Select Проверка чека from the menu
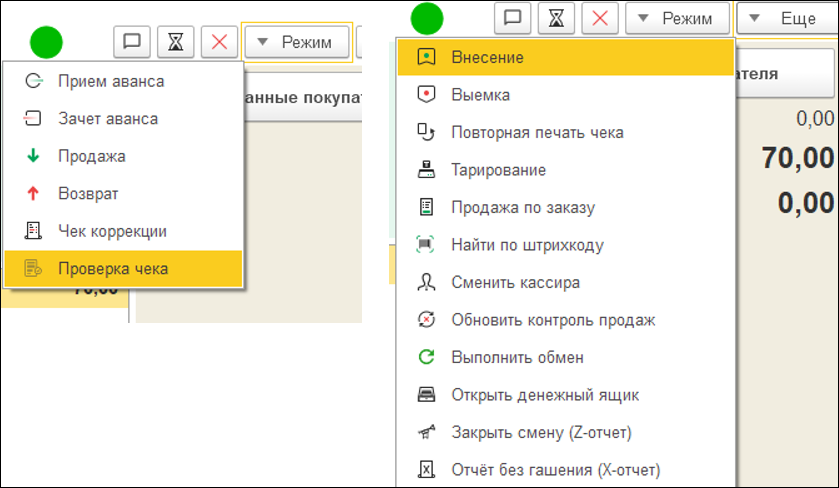This screenshot has height=488, width=839. [x=113, y=268]
